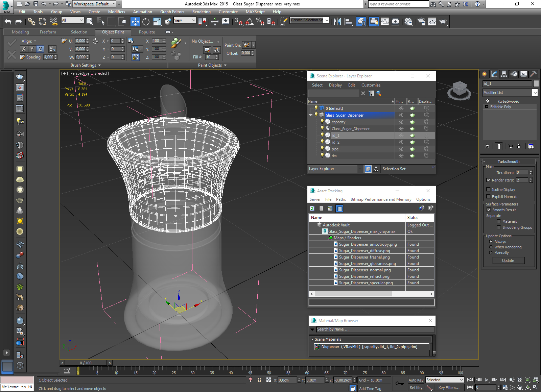Click the Dispenser VRayMtl material entry
This screenshot has width=541, height=392.
[x=372, y=347]
